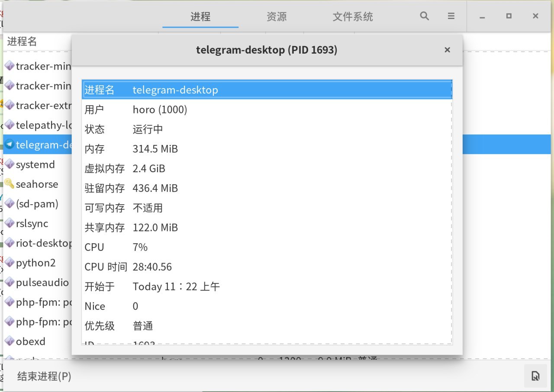Click the search magnifier icon in header
This screenshot has height=392, width=554.
(x=424, y=16)
